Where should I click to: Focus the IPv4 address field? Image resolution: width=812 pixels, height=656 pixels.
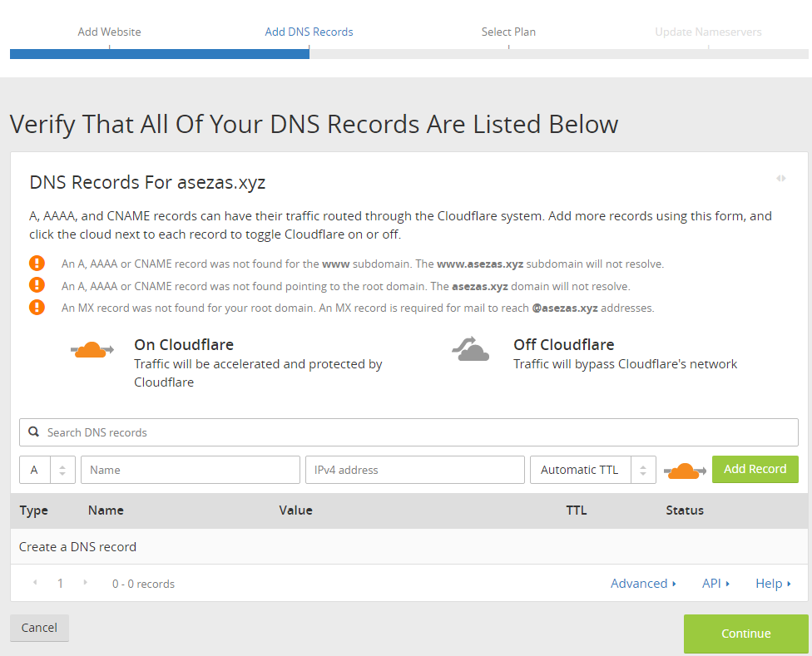pyautogui.click(x=414, y=470)
